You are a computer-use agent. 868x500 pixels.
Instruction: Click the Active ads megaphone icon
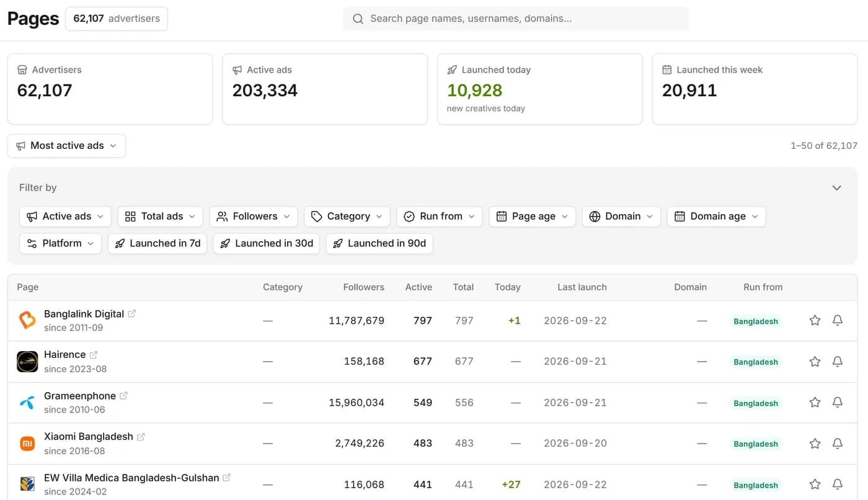[x=237, y=69]
